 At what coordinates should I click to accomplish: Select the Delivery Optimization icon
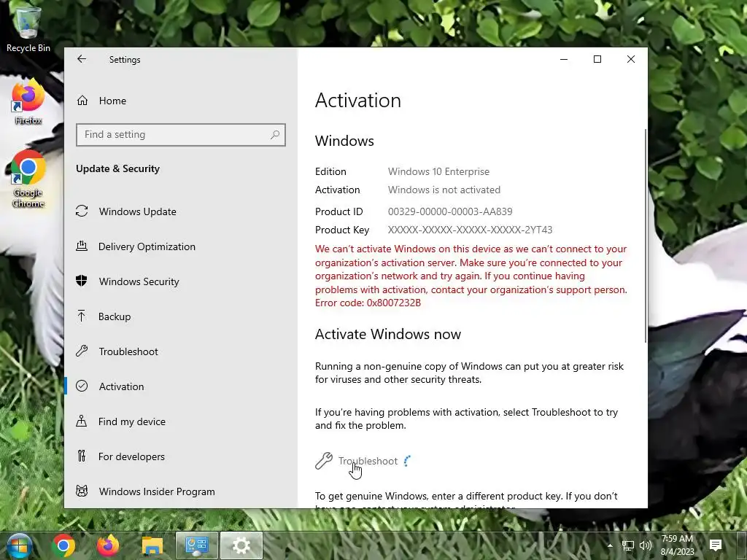(x=82, y=246)
